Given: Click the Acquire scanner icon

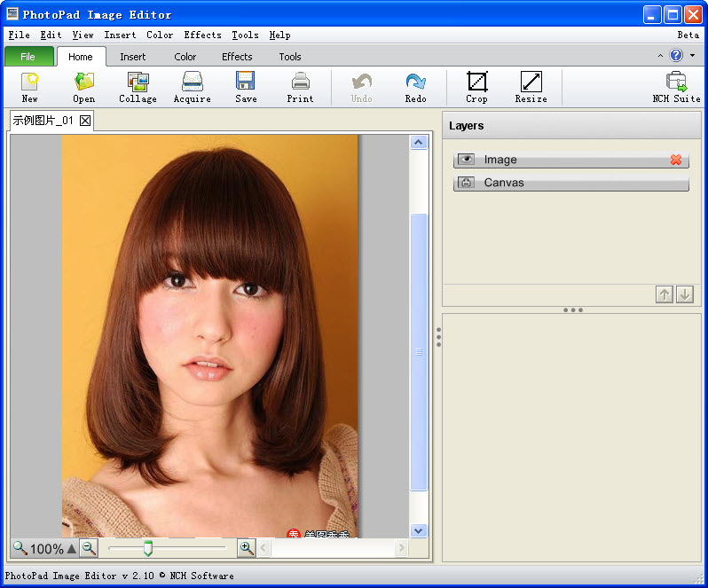Looking at the screenshot, I should pyautogui.click(x=192, y=82).
